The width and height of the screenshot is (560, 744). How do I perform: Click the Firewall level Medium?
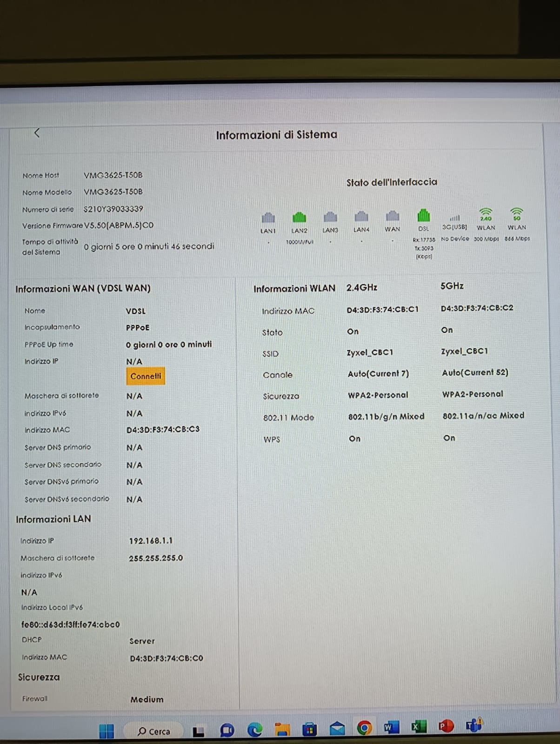coord(147,699)
